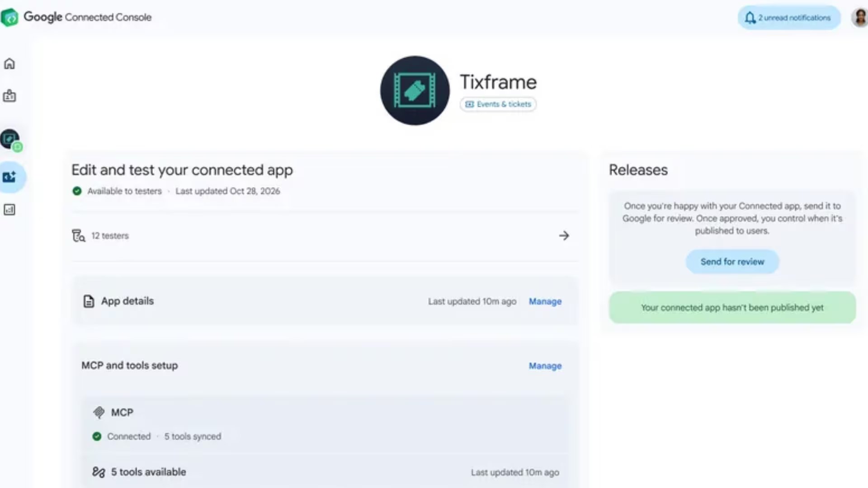Screen dimensions: 868x488
Task: Open testers list with arrow
Action: (x=564, y=235)
